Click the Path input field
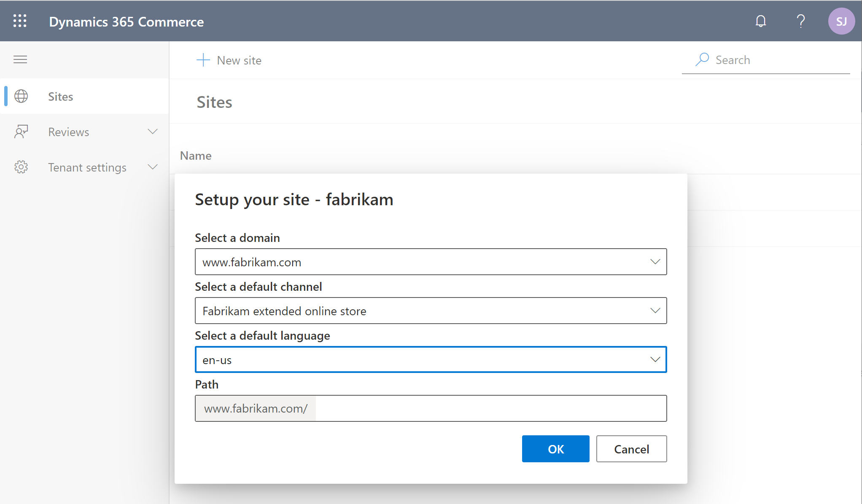The image size is (862, 504). click(430, 408)
